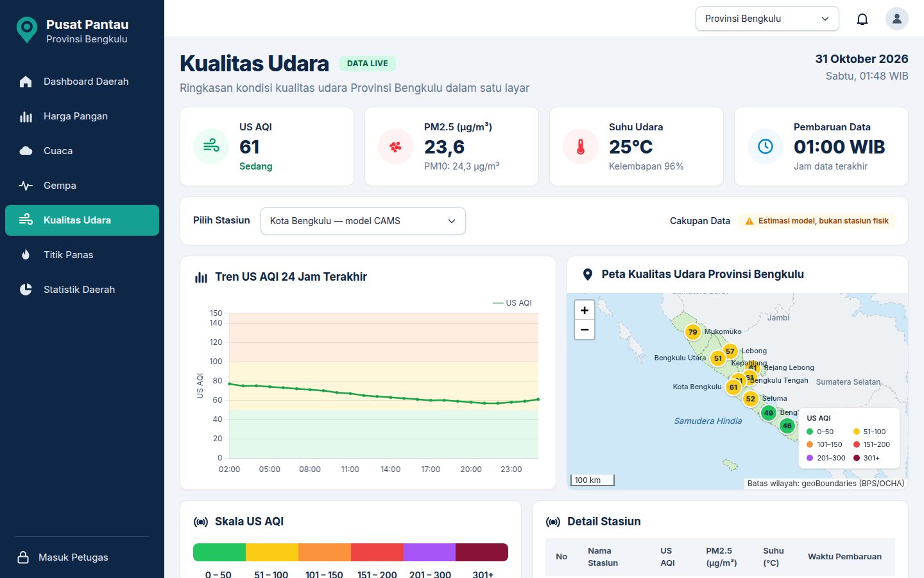Click the geoBoundaries attribution text on map
The height and width of the screenshot is (578, 924).
826,484
